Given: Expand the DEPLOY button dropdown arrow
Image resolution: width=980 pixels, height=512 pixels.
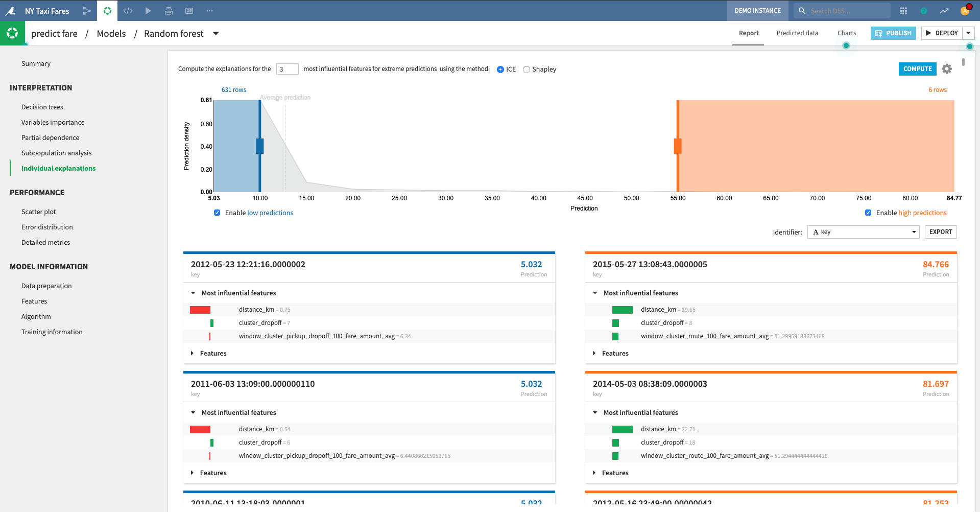Looking at the screenshot, I should [x=968, y=33].
